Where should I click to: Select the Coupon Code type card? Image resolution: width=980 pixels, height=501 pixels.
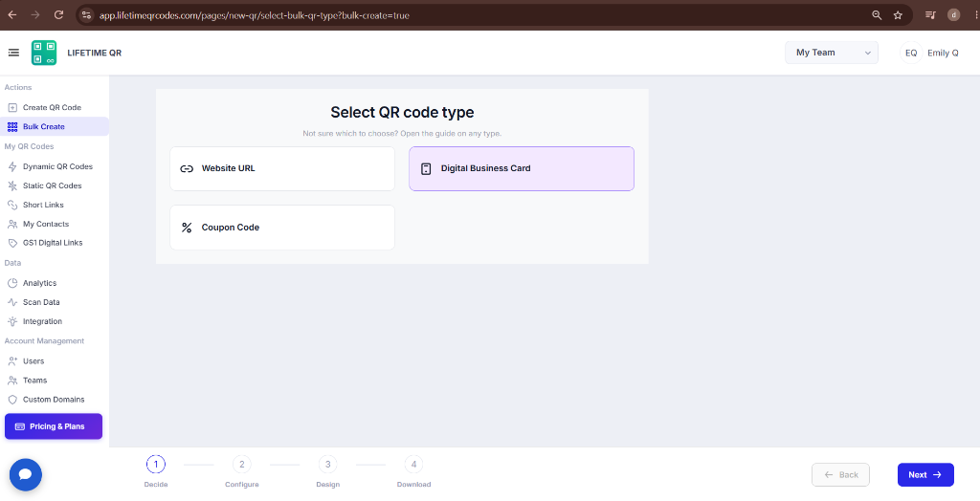click(x=282, y=228)
